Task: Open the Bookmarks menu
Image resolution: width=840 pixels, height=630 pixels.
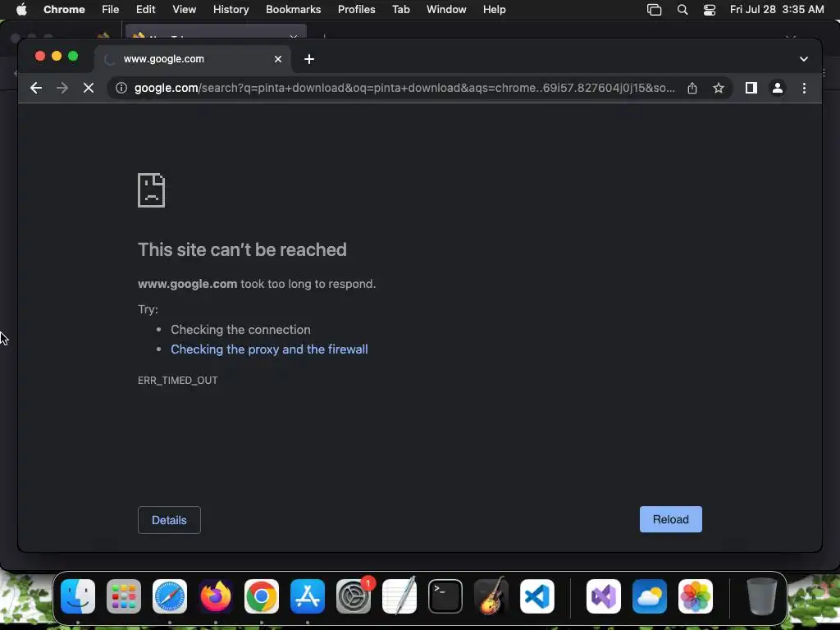Action: [x=293, y=10]
